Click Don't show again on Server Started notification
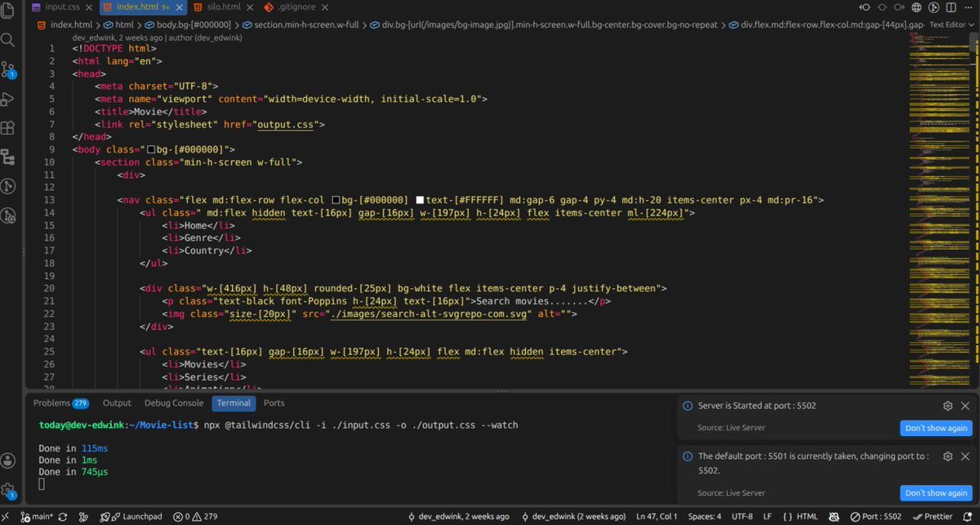Viewport: 980px width, 525px height. click(x=936, y=428)
